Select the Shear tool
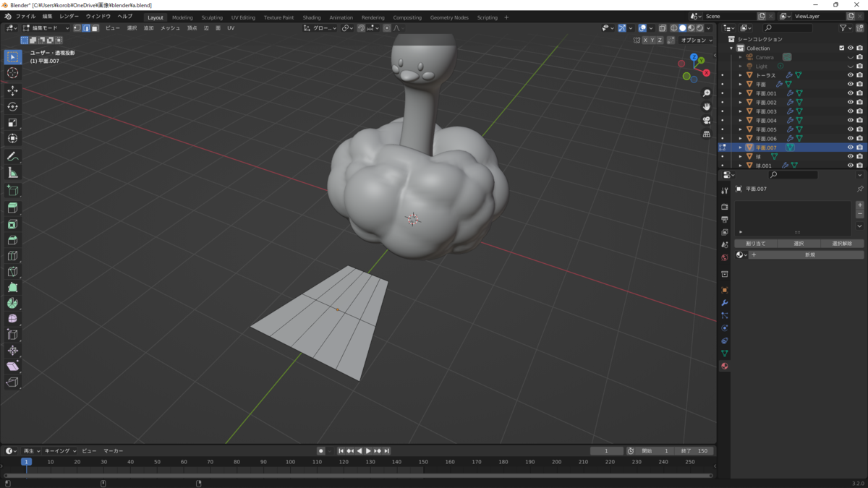868x488 pixels. tap(12, 367)
